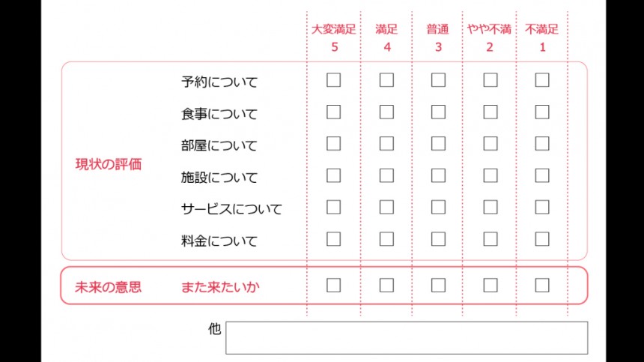Check やや不満 box for 予約について
This screenshot has height=362, width=644.
490,80
